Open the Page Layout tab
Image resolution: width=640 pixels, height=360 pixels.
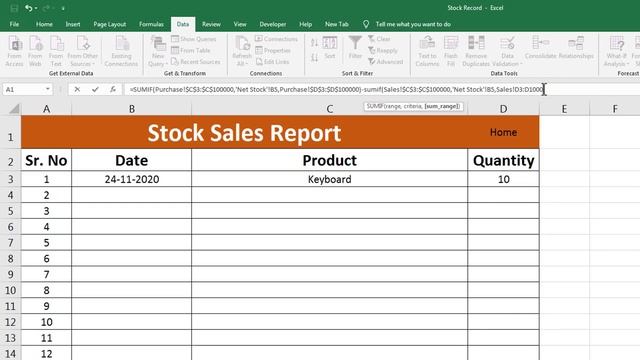[x=109, y=24]
